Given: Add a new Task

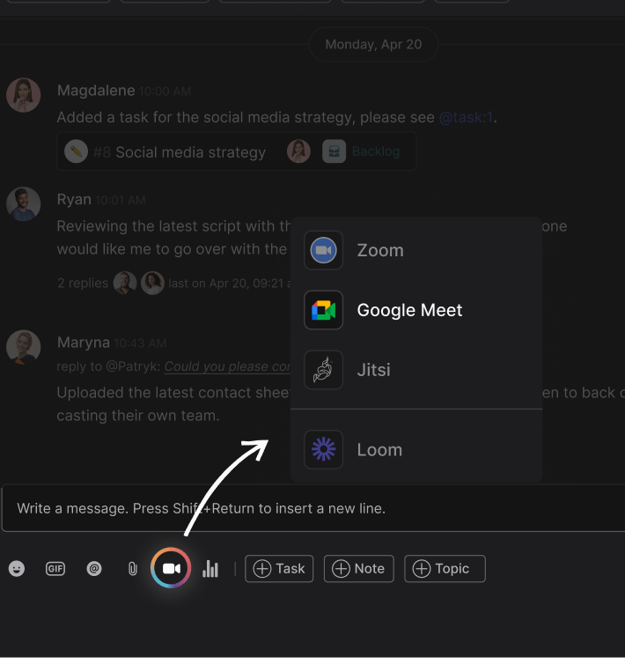Looking at the screenshot, I should 279,569.
